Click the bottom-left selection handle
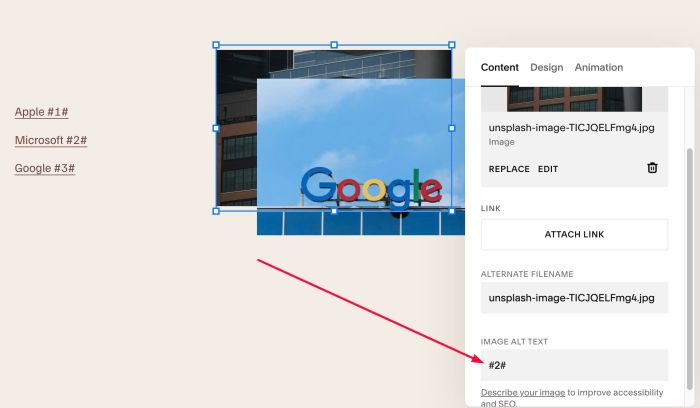The width and height of the screenshot is (700, 408). [x=216, y=211]
